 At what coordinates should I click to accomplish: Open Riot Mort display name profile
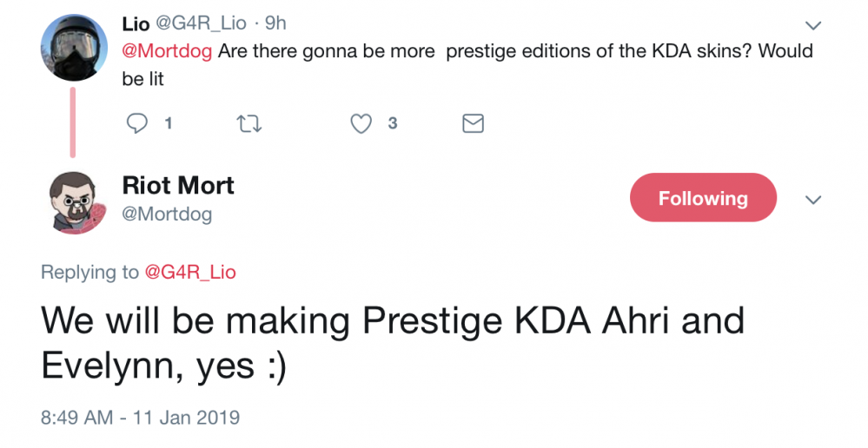[x=178, y=185]
